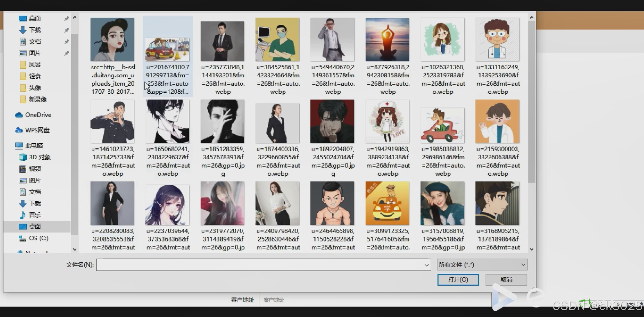Open the 新录像 folder
This screenshot has height=317, width=644.
coord(23,99)
